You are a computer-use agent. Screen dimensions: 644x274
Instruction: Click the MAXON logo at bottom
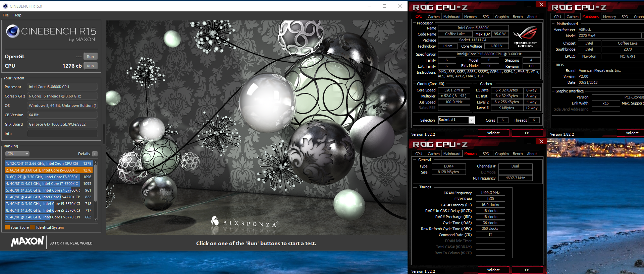(28, 242)
